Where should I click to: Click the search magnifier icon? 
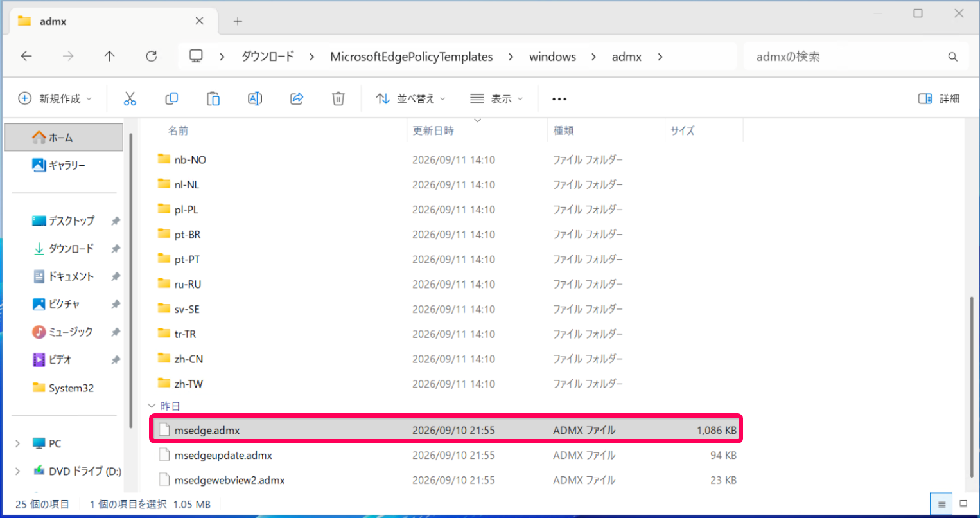(953, 57)
